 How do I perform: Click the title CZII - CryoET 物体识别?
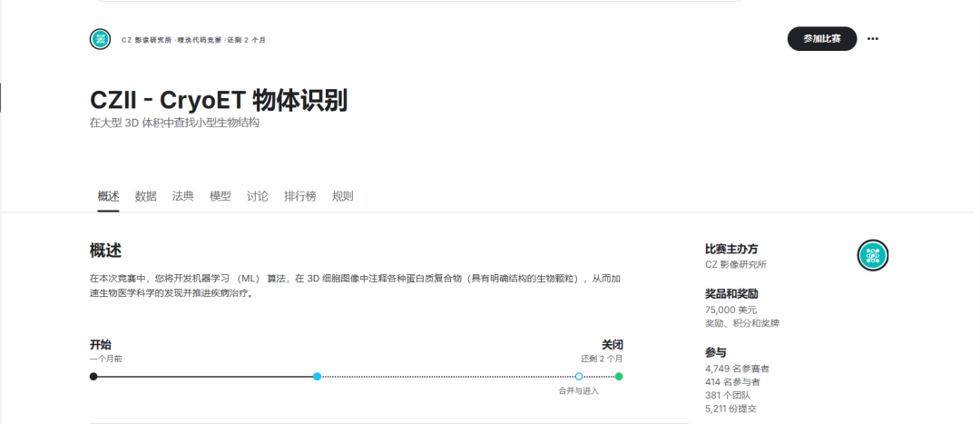(218, 100)
